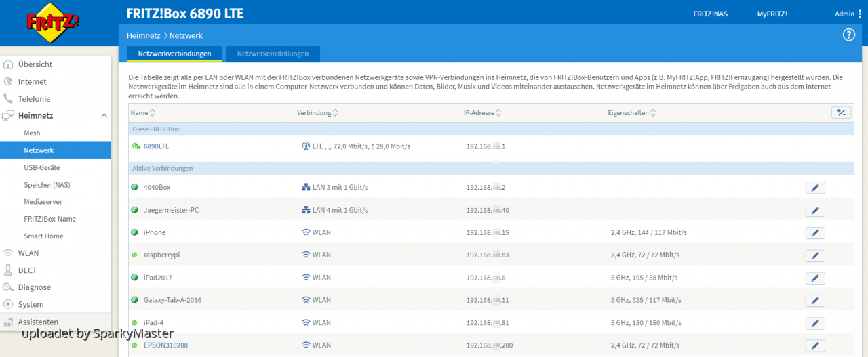This screenshot has height=357, width=868.
Task: Open FRITZ!NAS from the header
Action: [x=710, y=14]
